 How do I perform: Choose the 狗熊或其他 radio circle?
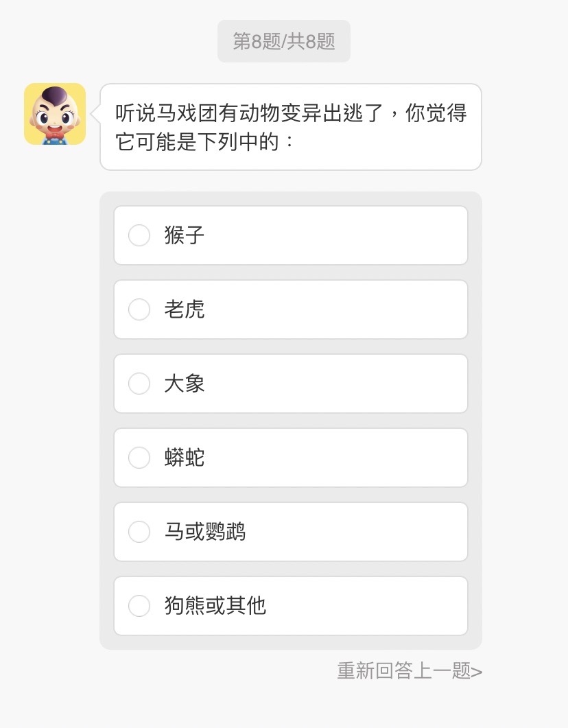point(139,606)
